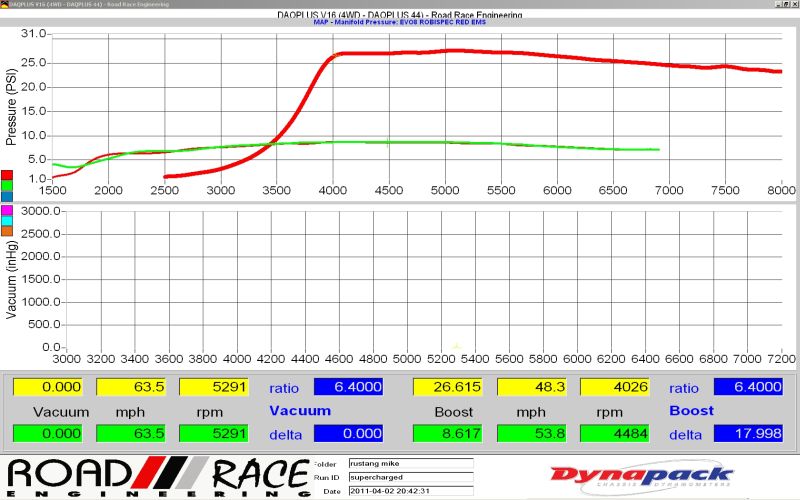
Task: Click the green 63.5 mph field
Action: [131, 434]
